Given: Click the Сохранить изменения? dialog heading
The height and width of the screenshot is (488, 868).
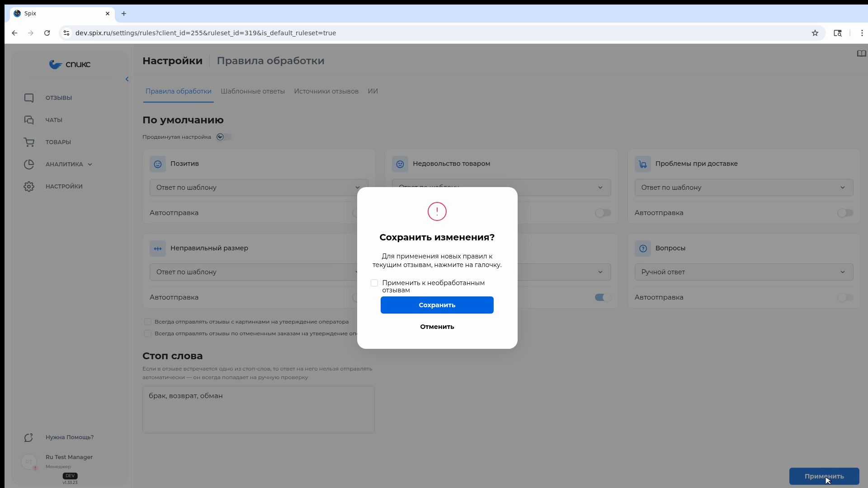Looking at the screenshot, I should coord(437,238).
